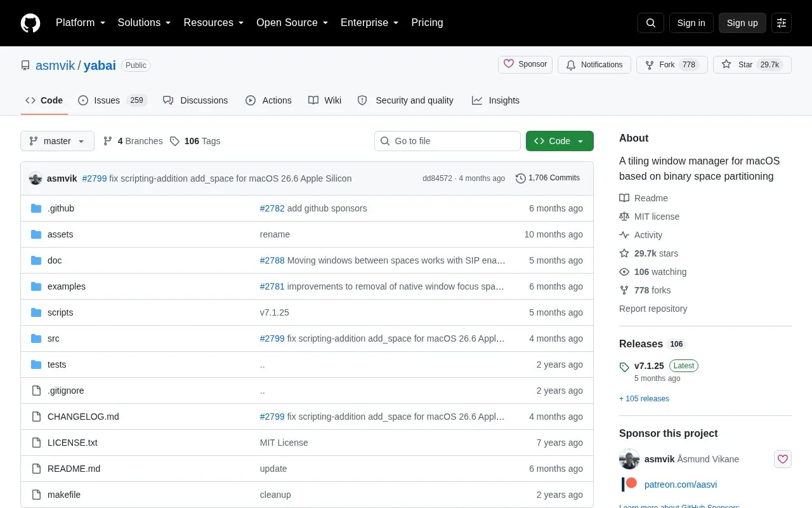The image size is (812, 508).
Task: Expand the Enterprise menu
Action: click(370, 23)
